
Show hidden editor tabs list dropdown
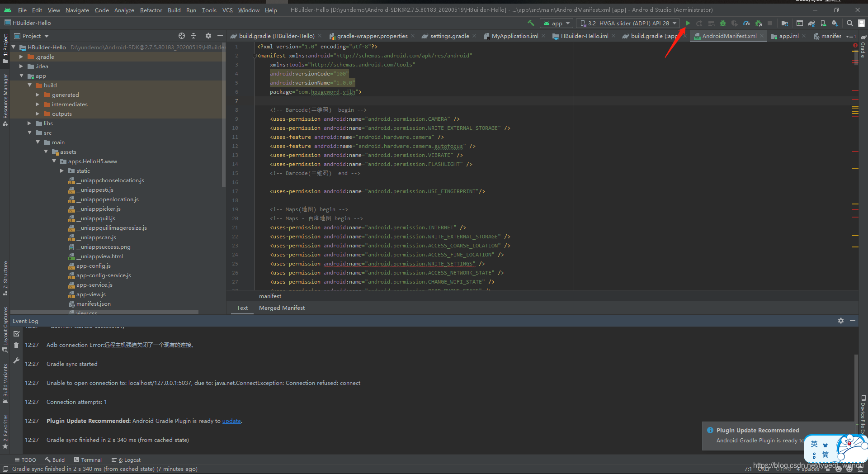[852, 36]
